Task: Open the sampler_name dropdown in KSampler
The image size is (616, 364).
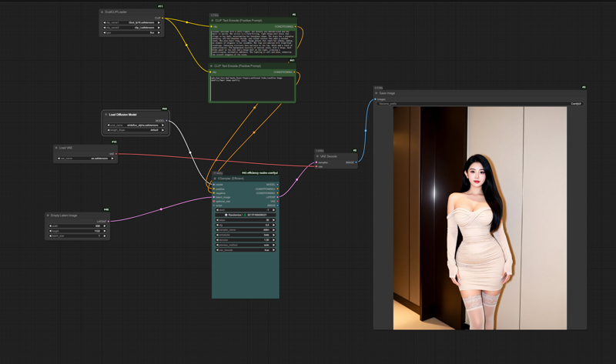Action: tap(245, 230)
